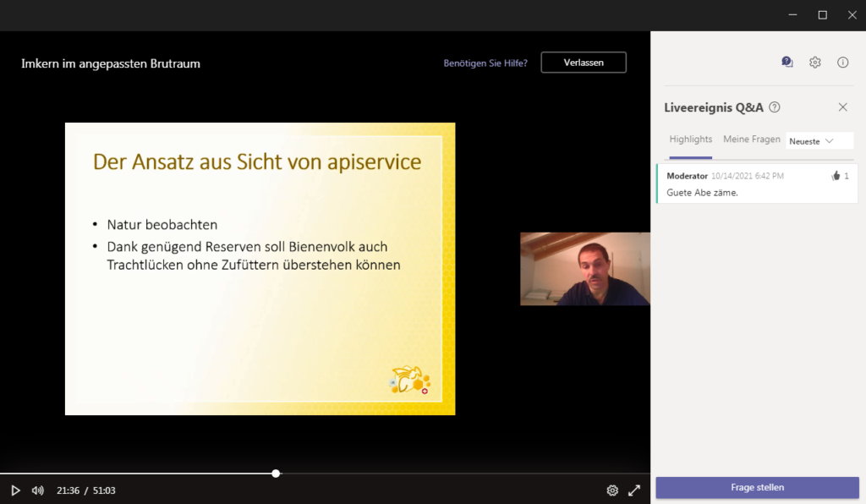This screenshot has width=866, height=504.
Task: Like the Moderator's message with thumbs up
Action: click(x=836, y=176)
